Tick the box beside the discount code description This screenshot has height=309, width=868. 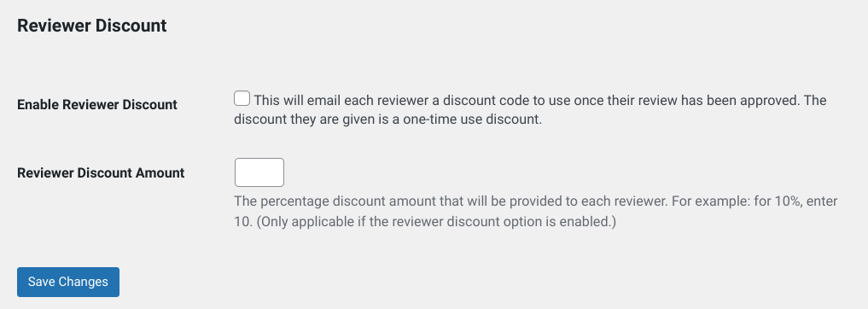tap(242, 98)
